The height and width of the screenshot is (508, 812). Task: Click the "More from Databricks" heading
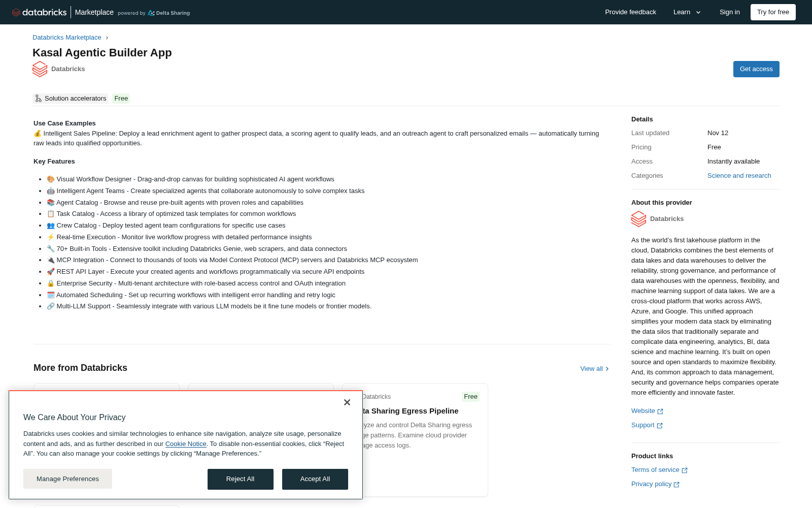(80, 368)
